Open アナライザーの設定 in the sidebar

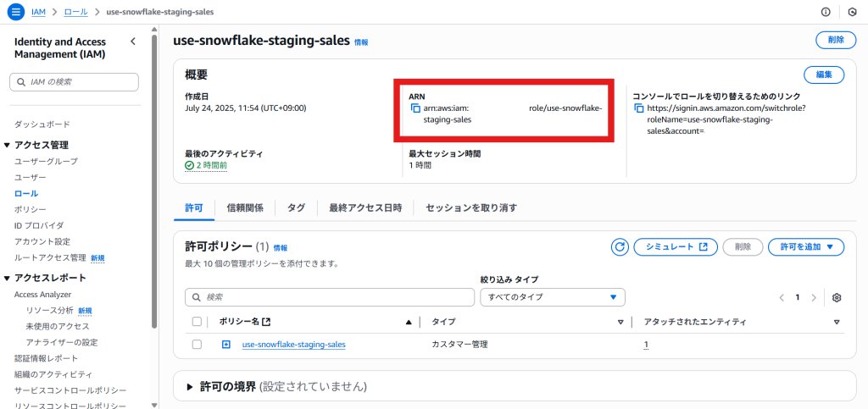tap(62, 343)
